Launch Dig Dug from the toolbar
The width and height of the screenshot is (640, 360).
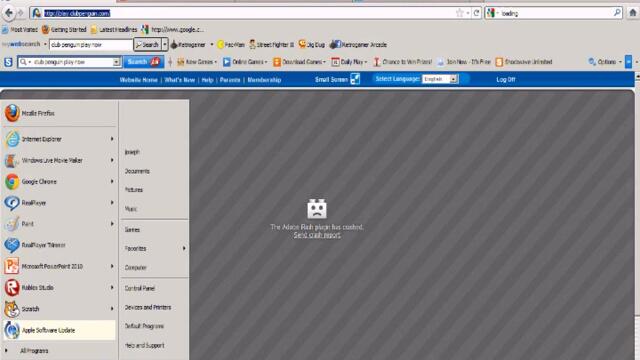(311, 44)
